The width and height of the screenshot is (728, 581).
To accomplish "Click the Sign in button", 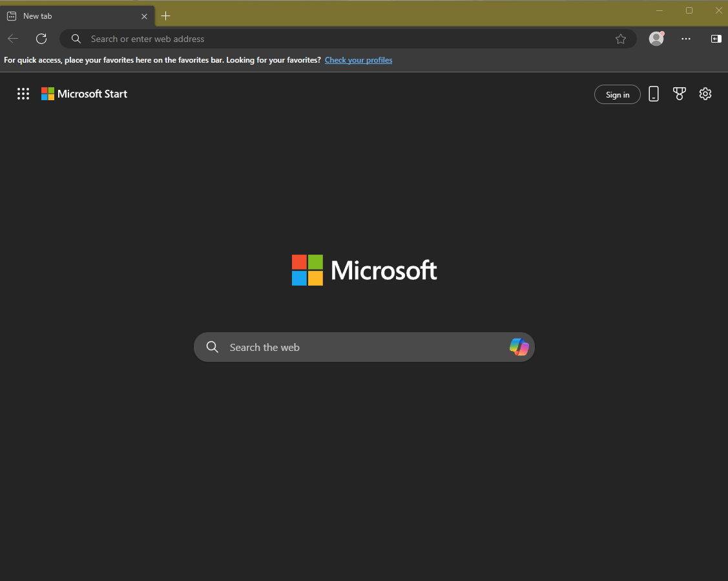I will 617,95.
